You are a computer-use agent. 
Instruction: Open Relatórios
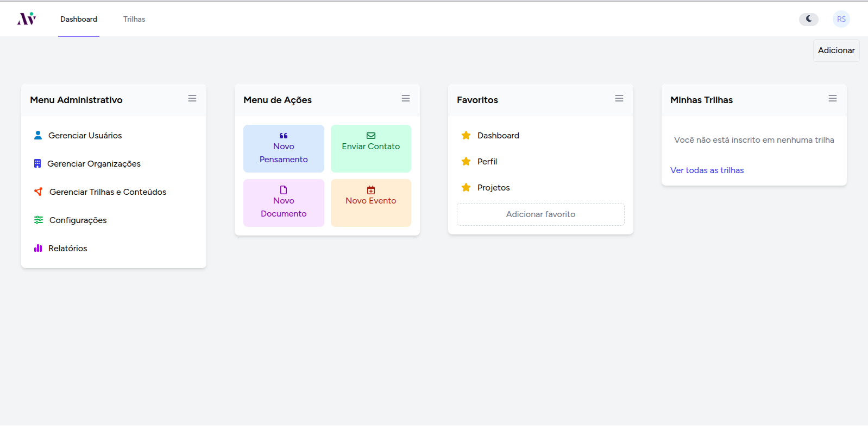point(68,249)
